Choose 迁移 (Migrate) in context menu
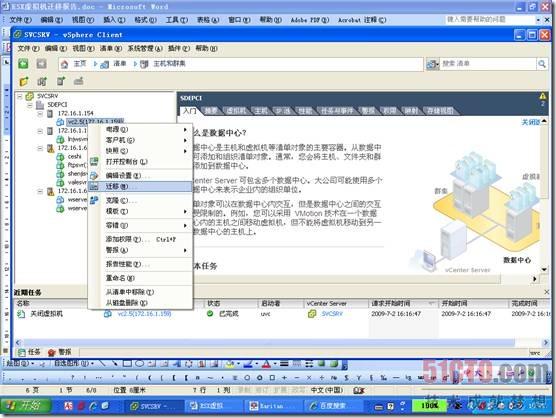Image resolution: width=556 pixels, height=418 pixels. [x=140, y=186]
